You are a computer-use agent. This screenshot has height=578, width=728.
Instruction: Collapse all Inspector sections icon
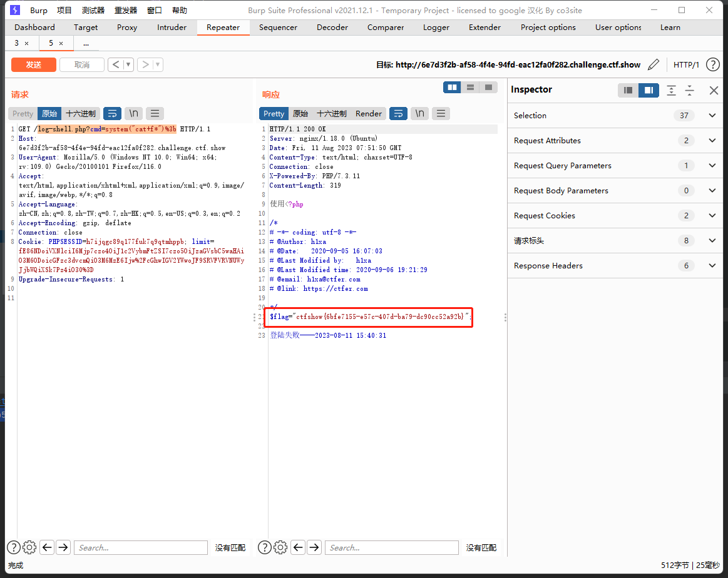[690, 91]
